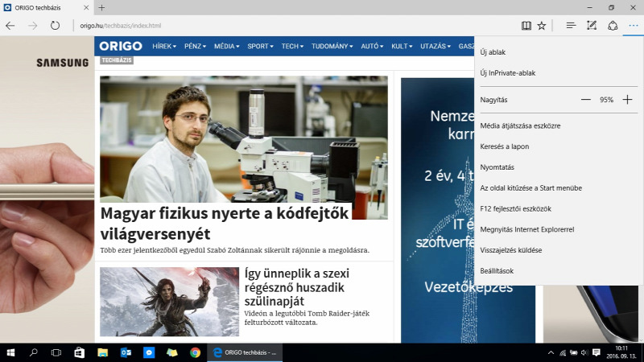Open Reading view book icon

coord(526,26)
